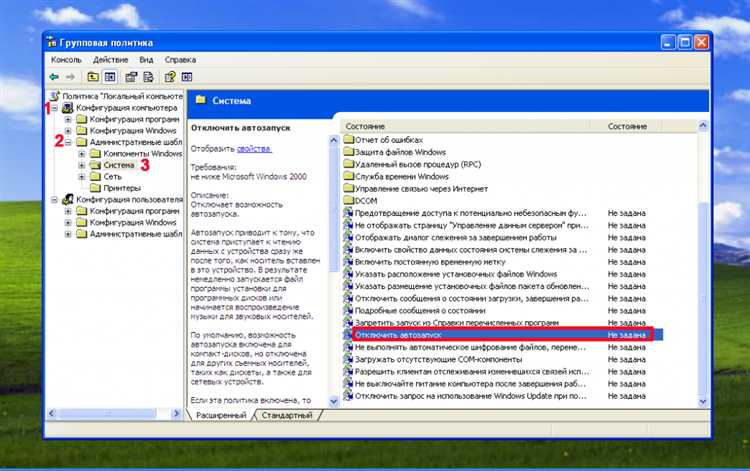Open the Действие menu

(x=110, y=60)
